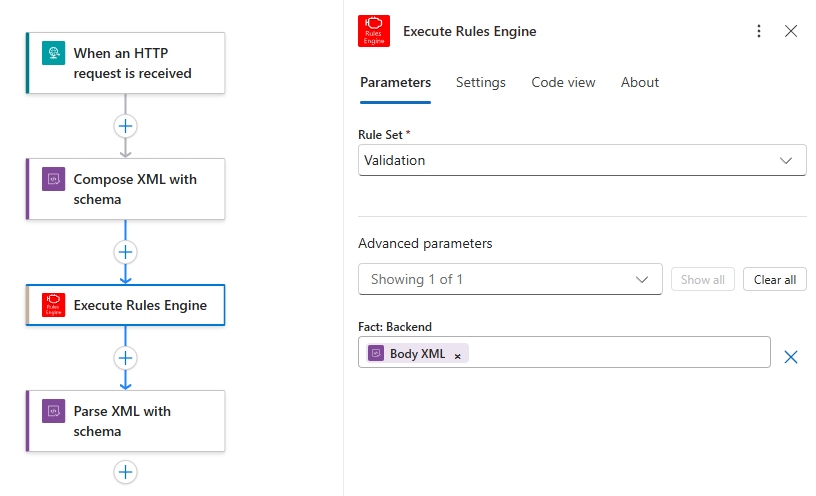The image size is (816, 496).
Task: Open the Code view tab
Action: click(563, 82)
